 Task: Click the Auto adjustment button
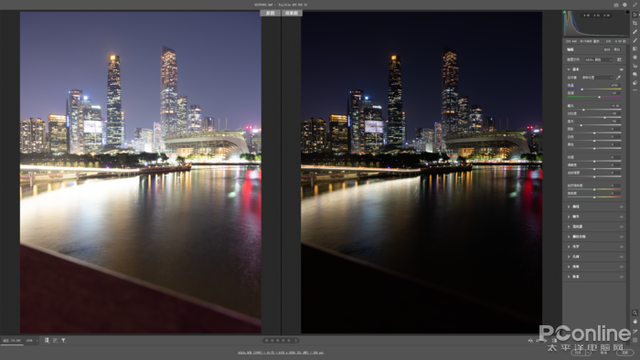pyautogui.click(x=607, y=49)
